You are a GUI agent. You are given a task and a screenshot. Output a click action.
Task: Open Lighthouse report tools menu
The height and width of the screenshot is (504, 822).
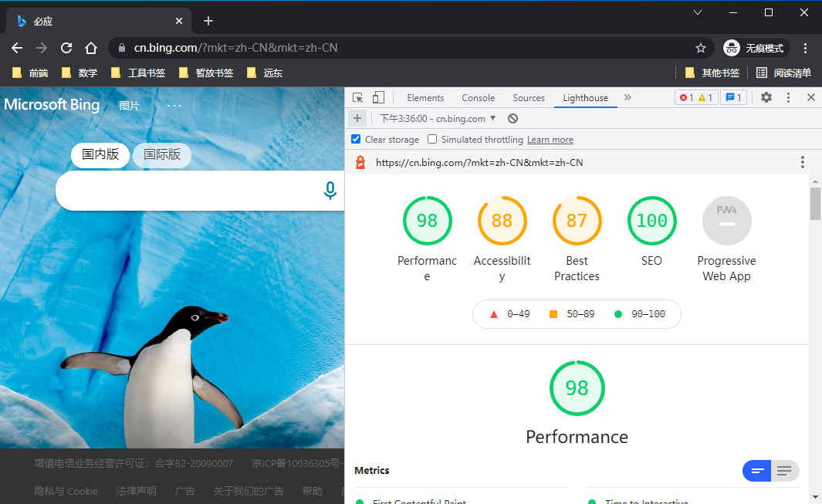tap(802, 162)
